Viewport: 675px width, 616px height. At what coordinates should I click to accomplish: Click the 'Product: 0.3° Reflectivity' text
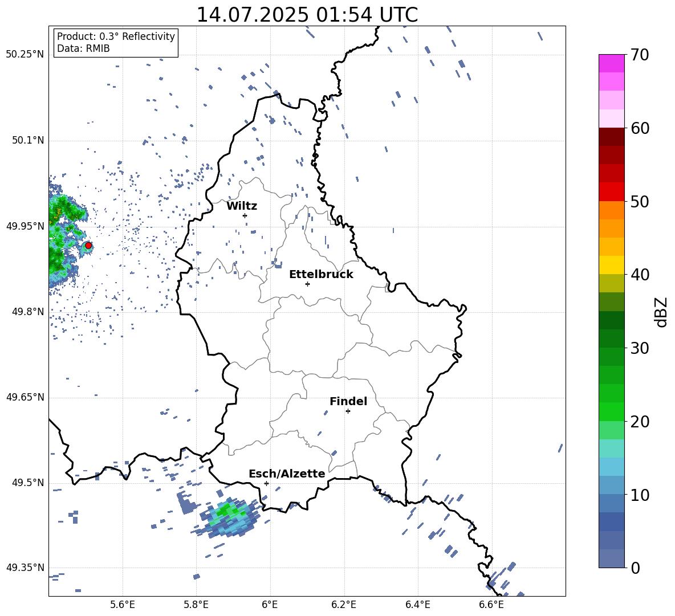coord(116,36)
